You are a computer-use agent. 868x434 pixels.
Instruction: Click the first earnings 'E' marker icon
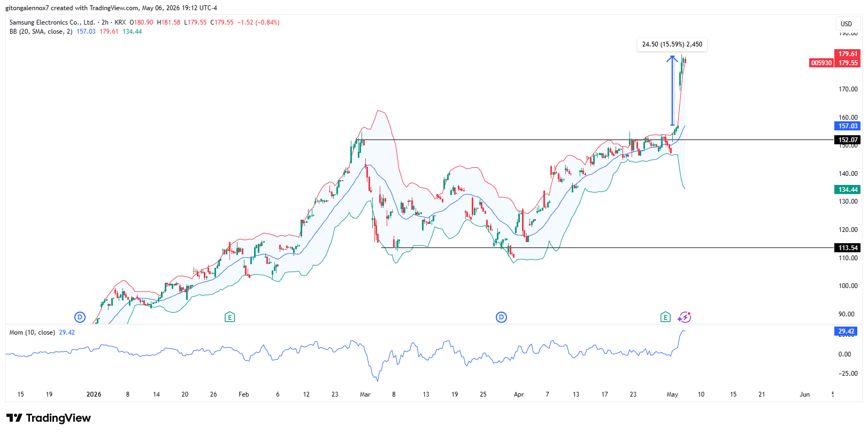[229, 317]
